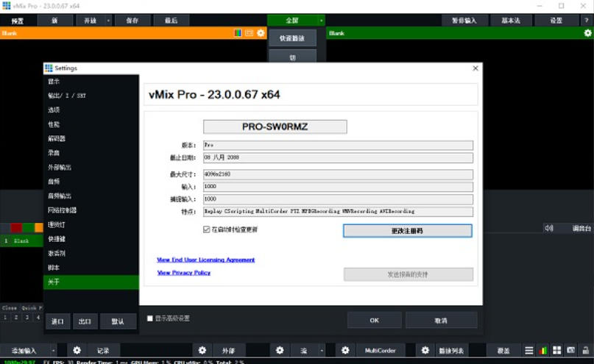
Task: Open 脚本 settings tab
Action: pyautogui.click(x=91, y=268)
